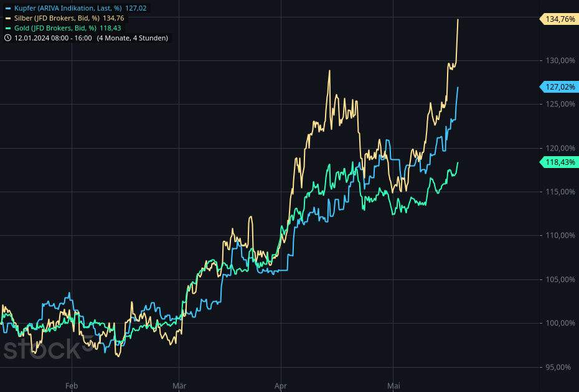
Task: Click the (4 Monate, 4 Stunden) text
Action: pyautogui.click(x=132, y=38)
